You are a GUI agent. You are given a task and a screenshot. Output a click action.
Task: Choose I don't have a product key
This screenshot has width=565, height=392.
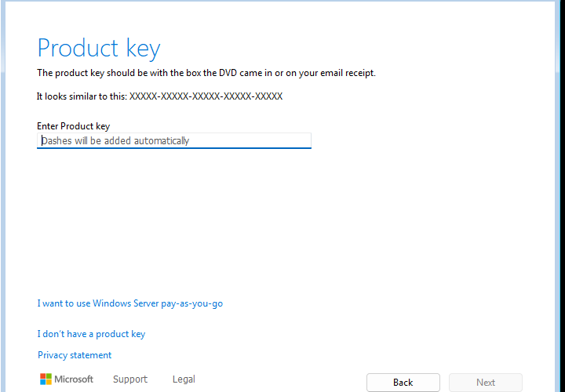pos(91,334)
